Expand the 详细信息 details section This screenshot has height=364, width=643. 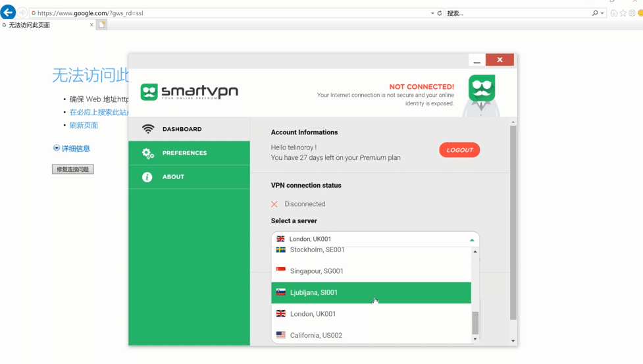click(x=57, y=149)
